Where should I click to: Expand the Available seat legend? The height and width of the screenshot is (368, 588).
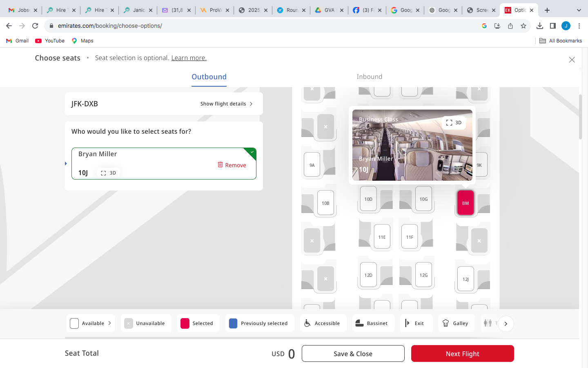tap(91, 323)
